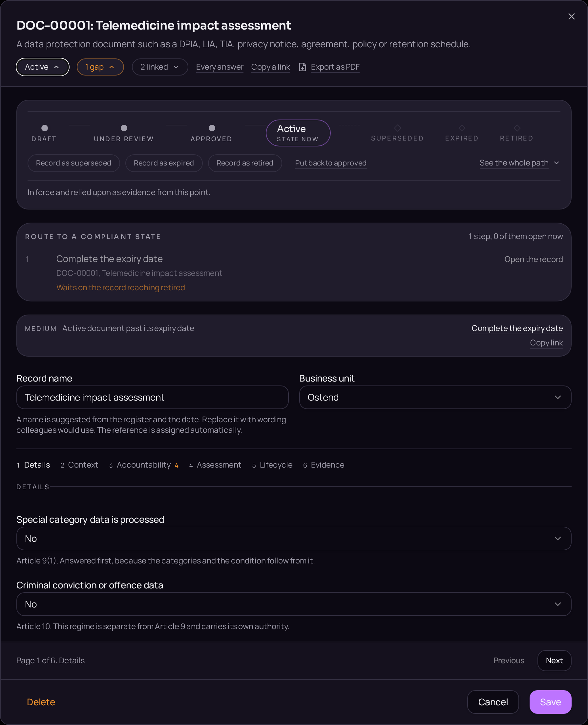The width and height of the screenshot is (588, 725).
Task: Switch to the Accountability tab
Action: [x=144, y=465]
